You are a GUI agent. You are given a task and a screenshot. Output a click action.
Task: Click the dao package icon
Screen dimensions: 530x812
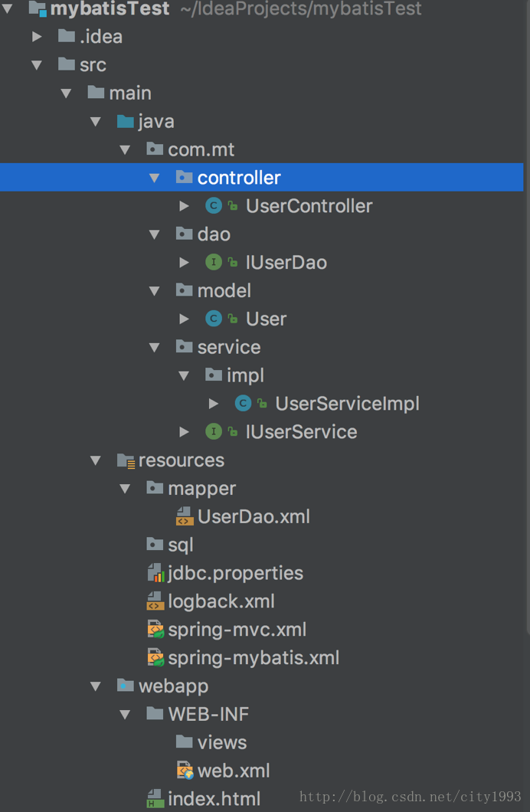[x=185, y=234]
